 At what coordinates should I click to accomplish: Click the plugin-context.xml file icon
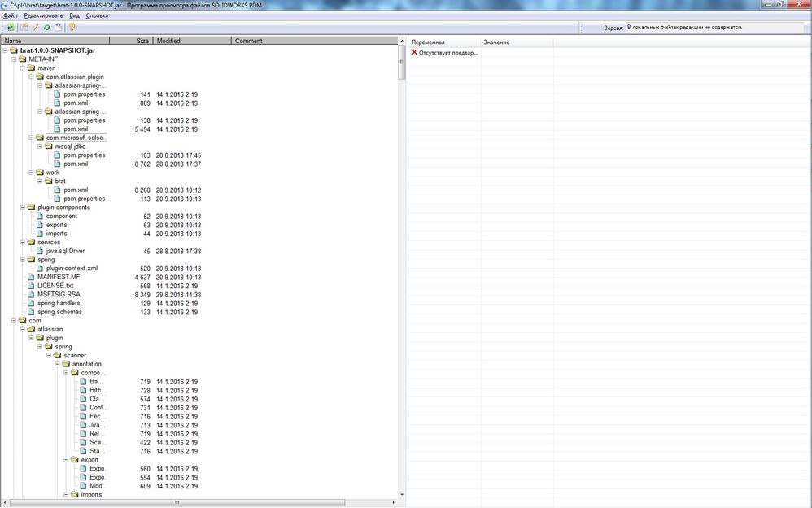[40, 268]
